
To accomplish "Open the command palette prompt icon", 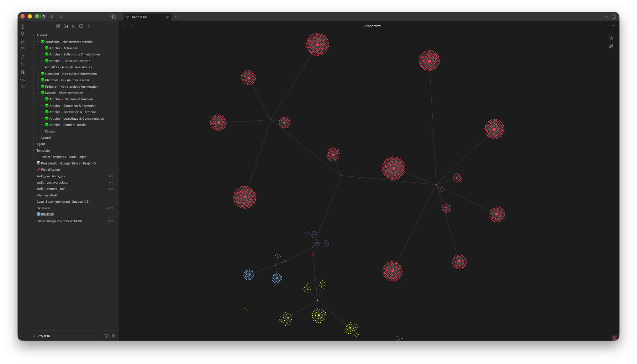I will click(23, 65).
